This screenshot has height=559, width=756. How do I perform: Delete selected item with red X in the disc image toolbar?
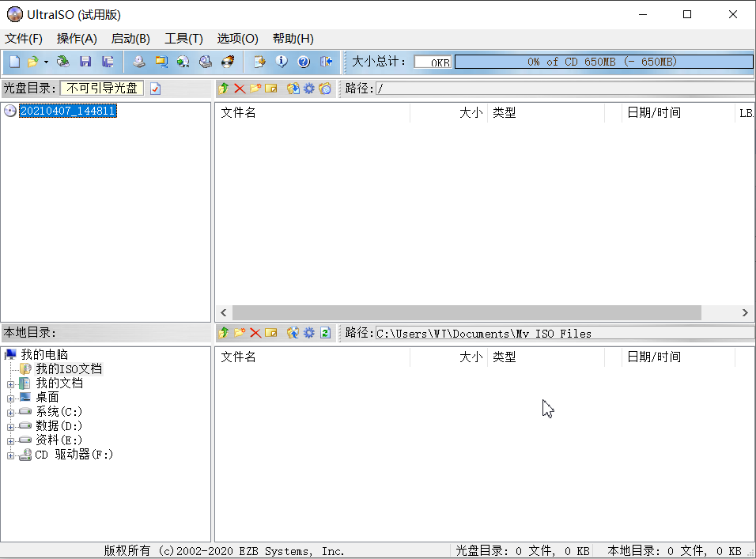(240, 89)
